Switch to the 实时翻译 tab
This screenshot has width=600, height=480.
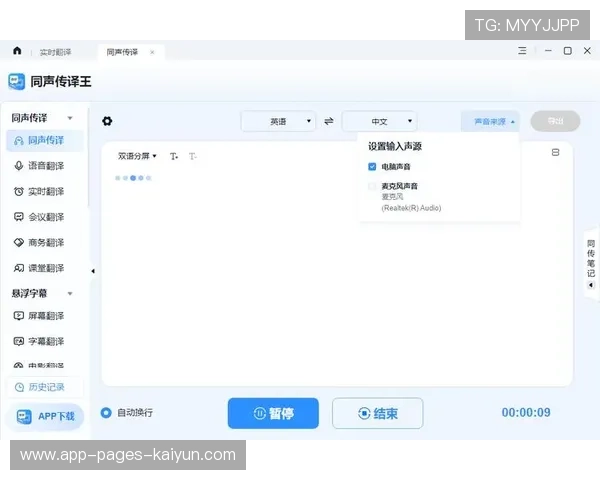pos(55,52)
